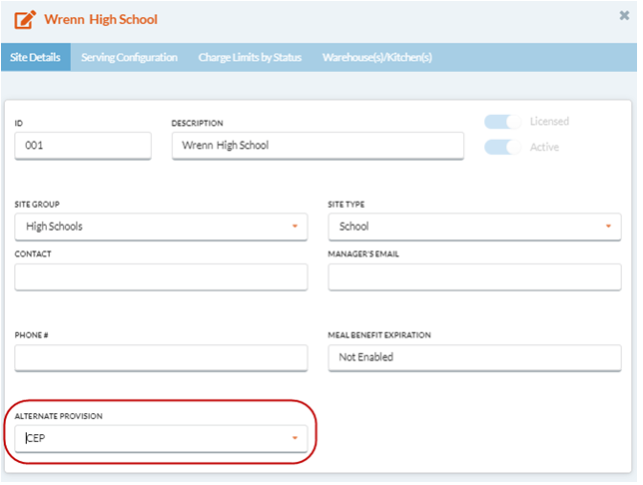643x485 pixels.
Task: Switch to the Serving Configuration tab
Action: (x=129, y=57)
